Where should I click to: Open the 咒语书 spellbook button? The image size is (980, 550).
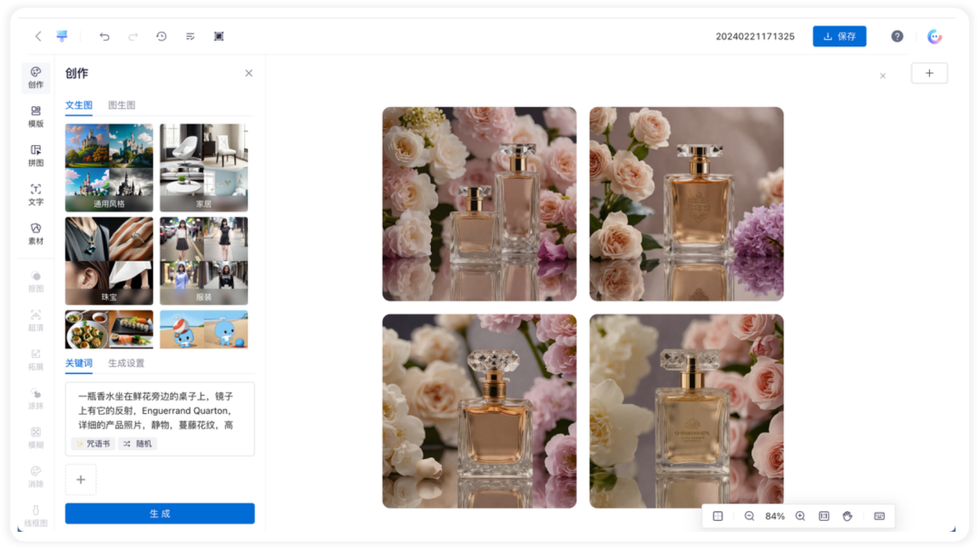[93, 444]
